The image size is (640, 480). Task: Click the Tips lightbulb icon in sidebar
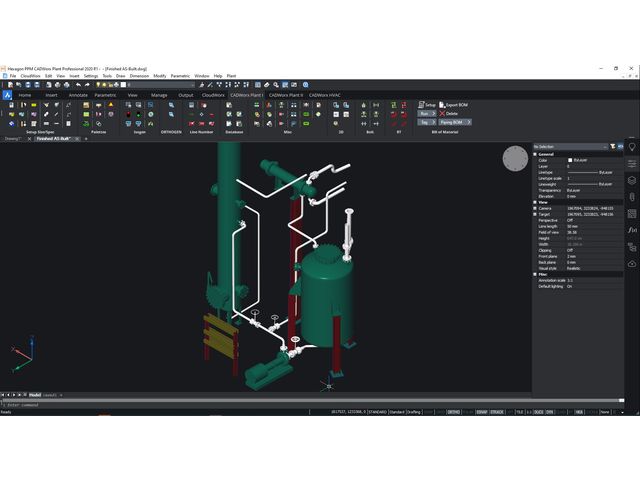[x=632, y=146]
